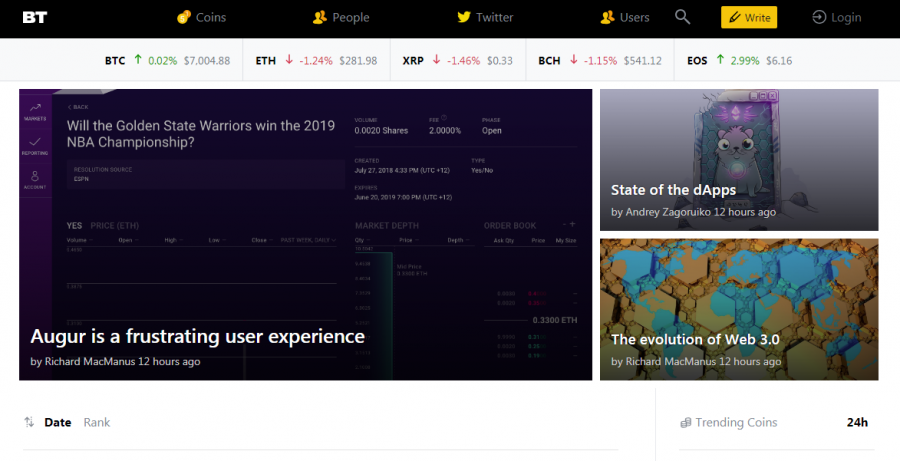This screenshot has width=900, height=461.
Task: Click BTC green up arrow
Action: tap(138, 59)
